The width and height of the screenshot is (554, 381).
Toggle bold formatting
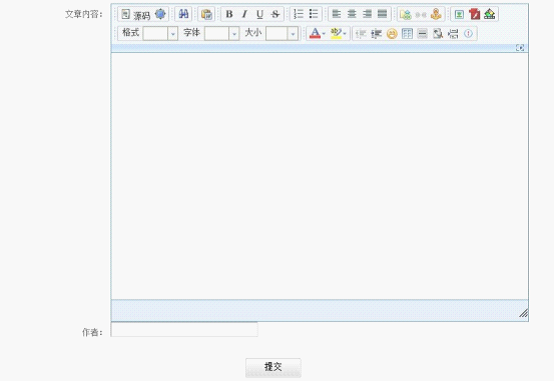click(229, 14)
